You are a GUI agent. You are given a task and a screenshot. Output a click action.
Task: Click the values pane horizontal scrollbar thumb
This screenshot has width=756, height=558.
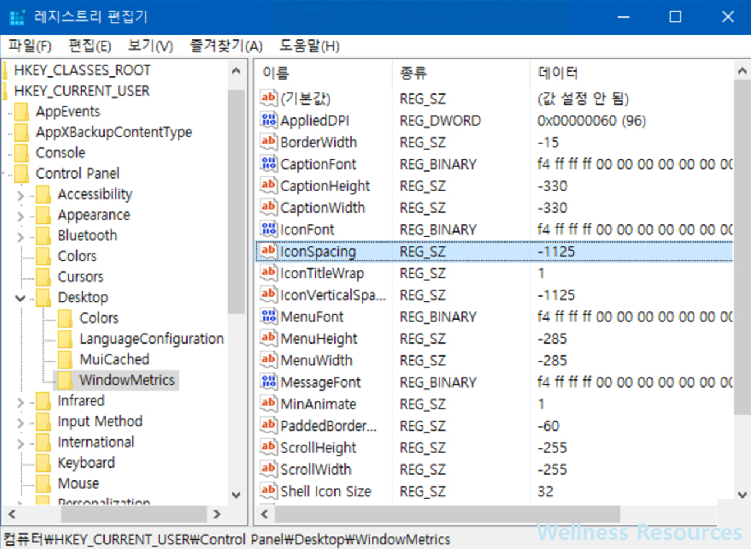click(447, 515)
